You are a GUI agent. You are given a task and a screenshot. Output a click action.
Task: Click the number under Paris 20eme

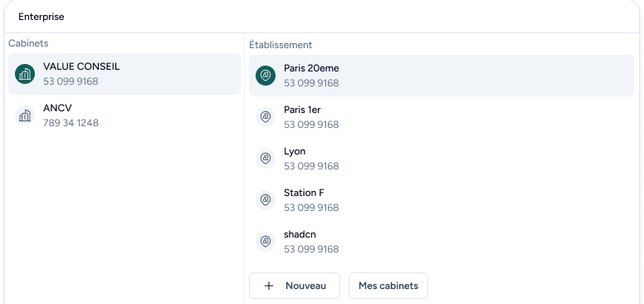pos(311,83)
